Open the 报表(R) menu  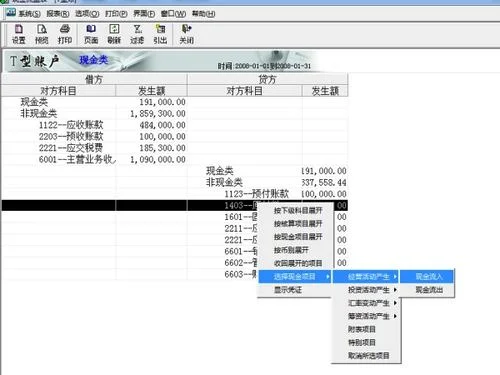click(x=58, y=14)
